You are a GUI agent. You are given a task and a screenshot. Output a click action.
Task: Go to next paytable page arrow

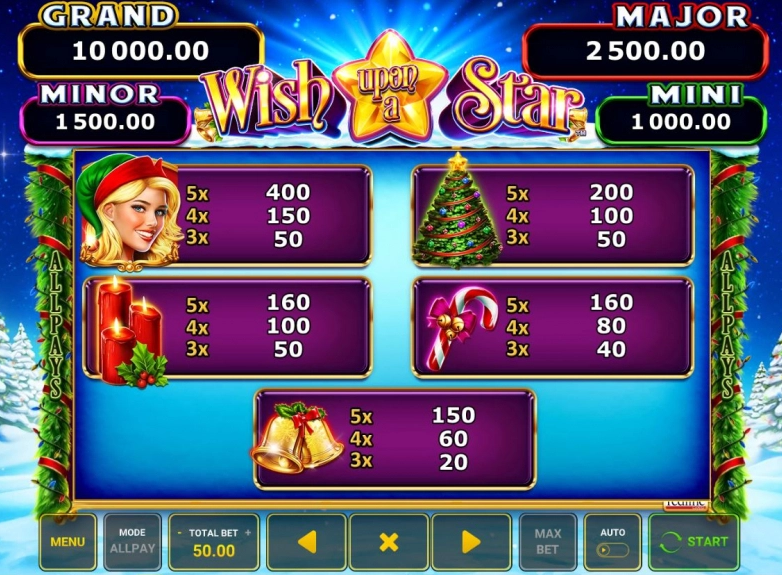tap(471, 542)
